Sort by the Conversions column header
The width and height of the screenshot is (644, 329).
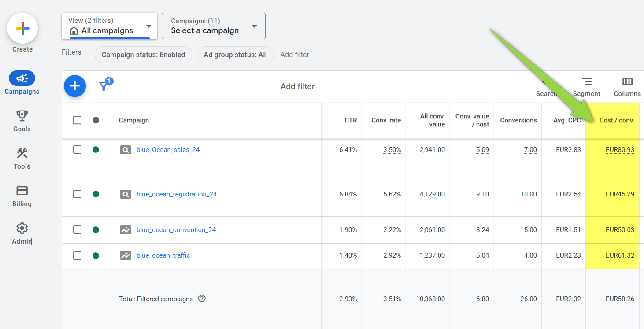518,120
